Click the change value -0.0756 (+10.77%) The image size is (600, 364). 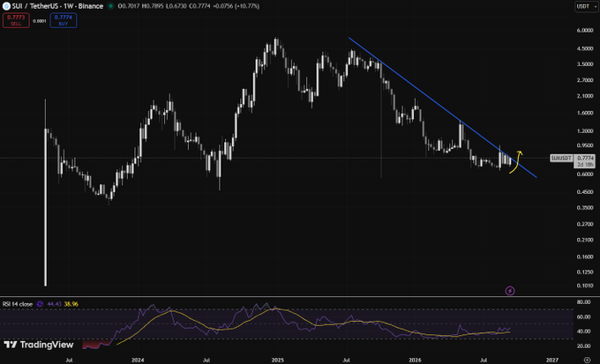[x=236, y=6]
